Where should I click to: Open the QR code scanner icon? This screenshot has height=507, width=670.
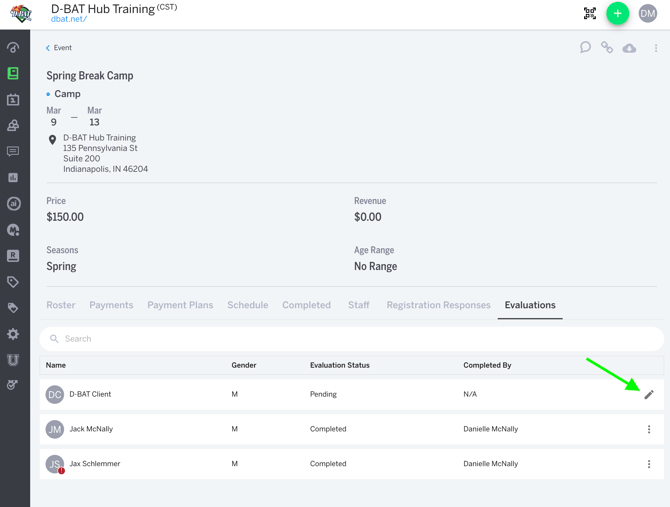[x=590, y=14]
